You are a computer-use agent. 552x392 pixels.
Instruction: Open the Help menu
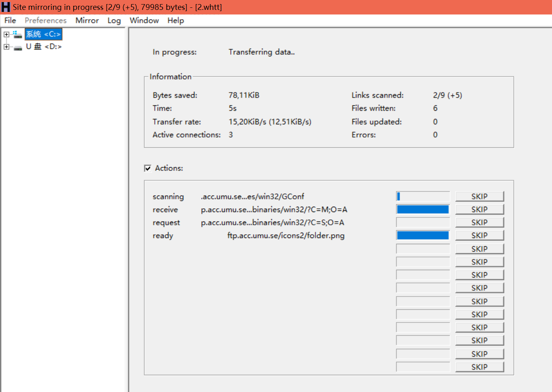coord(175,20)
